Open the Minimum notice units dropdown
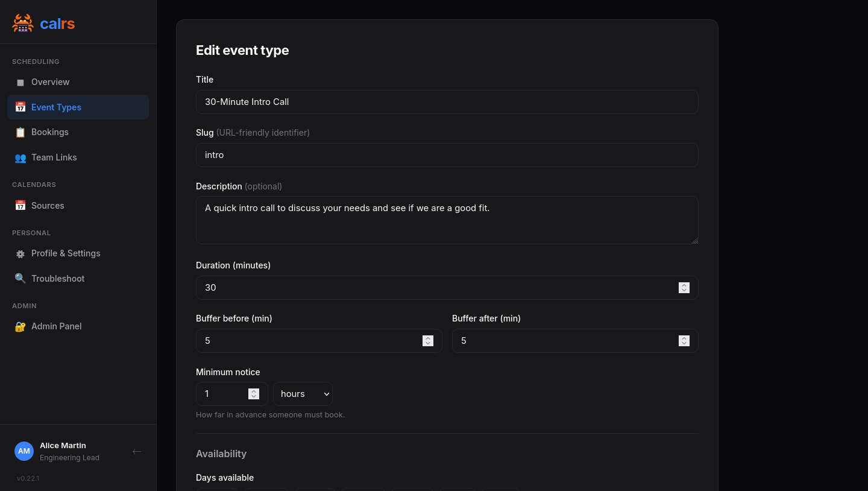Screen dimensions: 868x491 click(303, 394)
